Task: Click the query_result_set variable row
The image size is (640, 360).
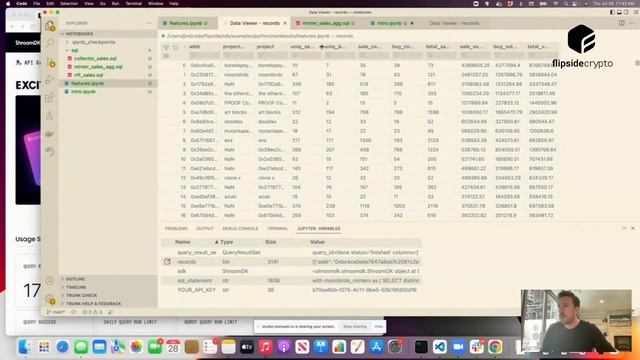Action: (291, 252)
